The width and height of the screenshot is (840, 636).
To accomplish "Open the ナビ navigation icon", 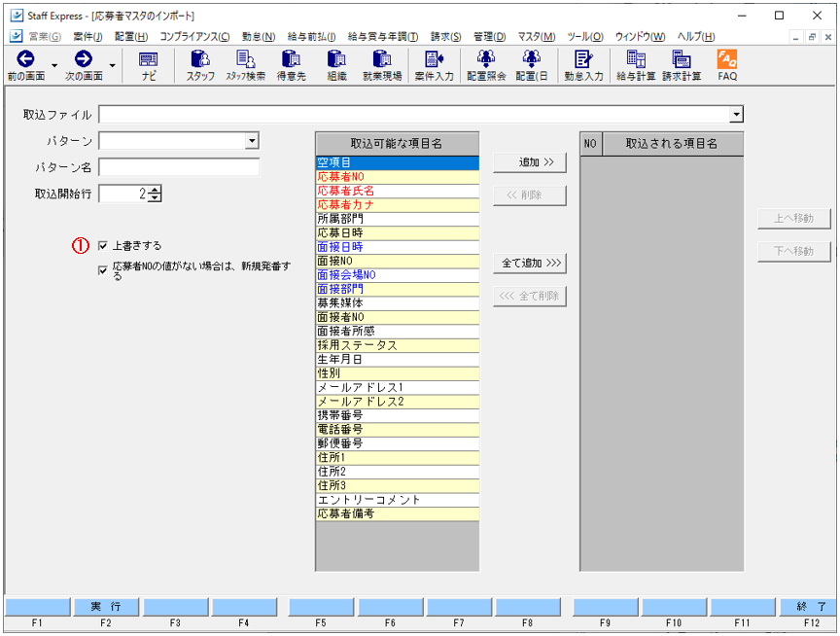I will tap(149, 65).
